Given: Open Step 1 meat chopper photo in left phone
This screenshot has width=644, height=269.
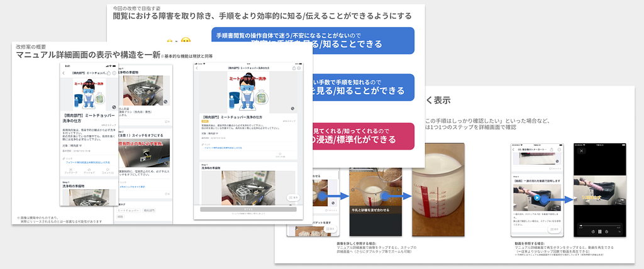Looking at the screenshot, I should (89, 197).
